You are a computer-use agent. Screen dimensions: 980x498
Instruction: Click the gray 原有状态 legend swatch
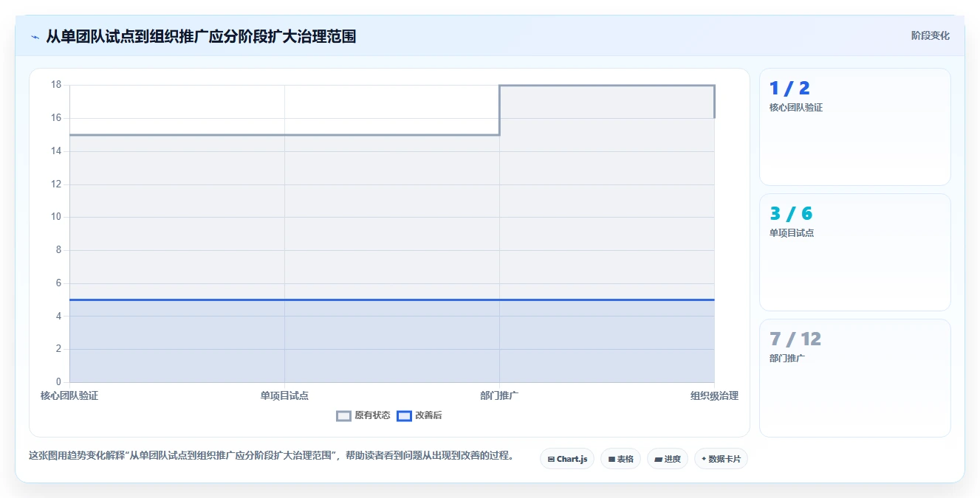point(343,415)
